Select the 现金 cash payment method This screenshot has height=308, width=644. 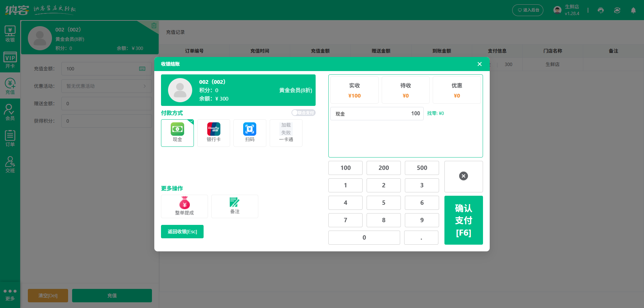coord(177,133)
